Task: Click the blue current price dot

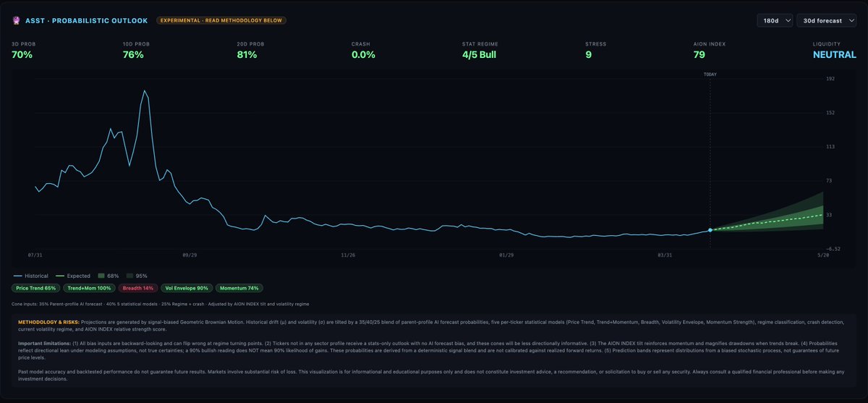Action: [x=710, y=230]
